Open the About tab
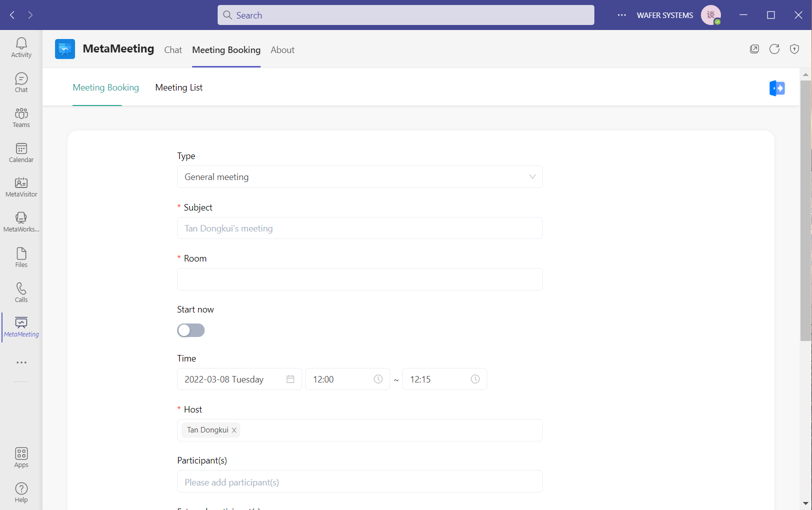The image size is (812, 510). pos(283,50)
